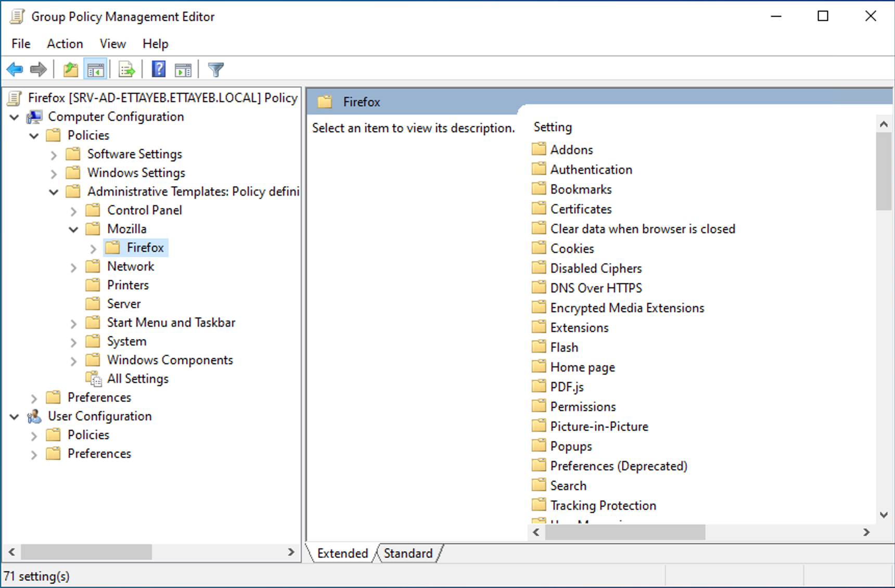Open the File menu
Screen dimensions: 895x588
tap(21, 44)
